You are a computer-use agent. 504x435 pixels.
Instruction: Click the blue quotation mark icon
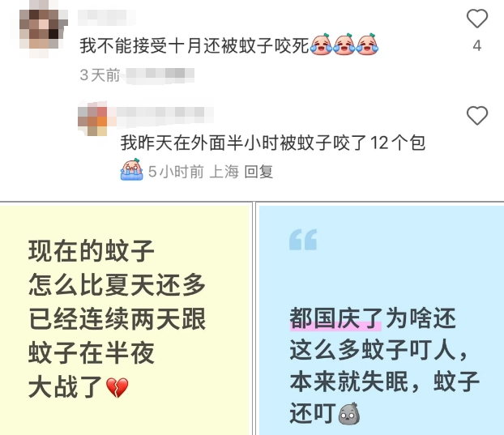303,239
